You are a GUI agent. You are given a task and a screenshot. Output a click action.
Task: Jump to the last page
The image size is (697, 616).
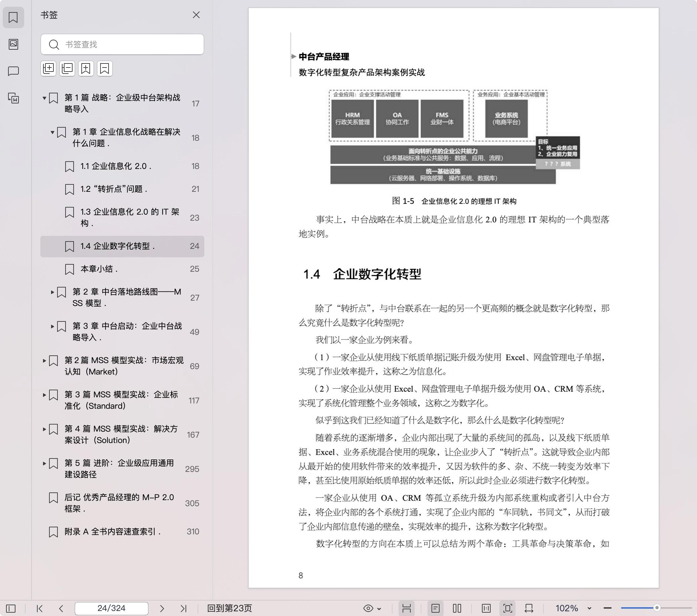[x=183, y=609]
